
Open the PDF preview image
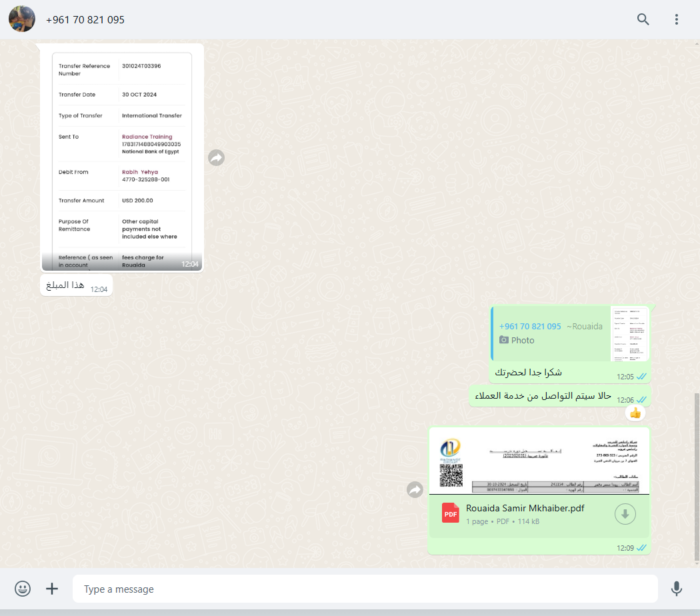(539, 461)
